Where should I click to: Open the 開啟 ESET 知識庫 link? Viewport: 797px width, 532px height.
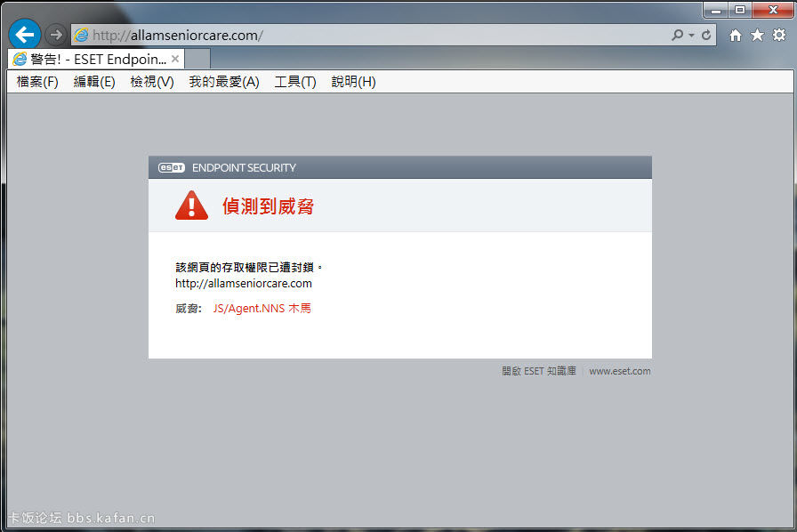pos(539,371)
